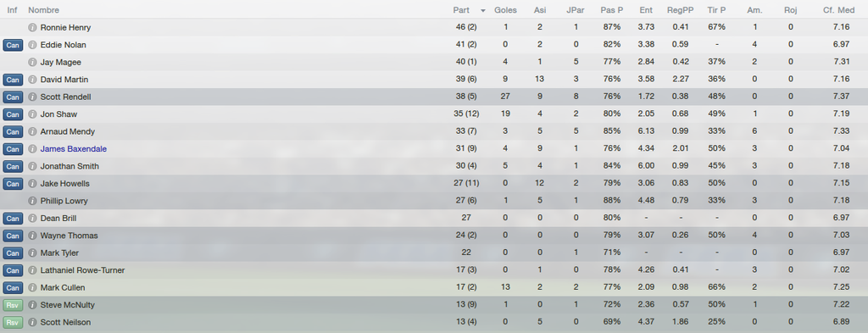The width and height of the screenshot is (868, 333).
Task: Select the Jon Shaw player name
Action: pyautogui.click(x=58, y=114)
